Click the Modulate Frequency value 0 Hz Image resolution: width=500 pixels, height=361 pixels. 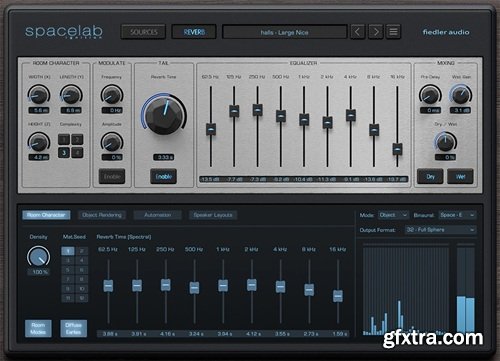click(x=112, y=110)
